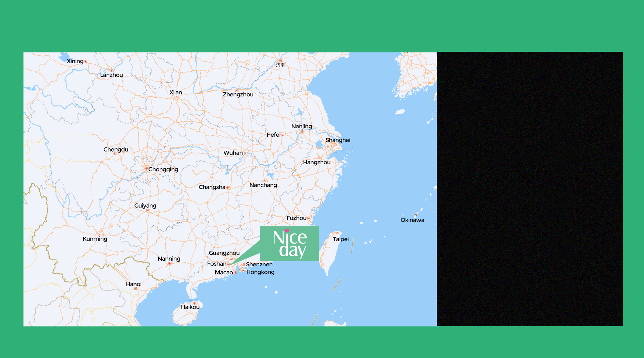Click the Hefei city marker dot
This screenshot has width=644, height=358.
click(x=282, y=135)
